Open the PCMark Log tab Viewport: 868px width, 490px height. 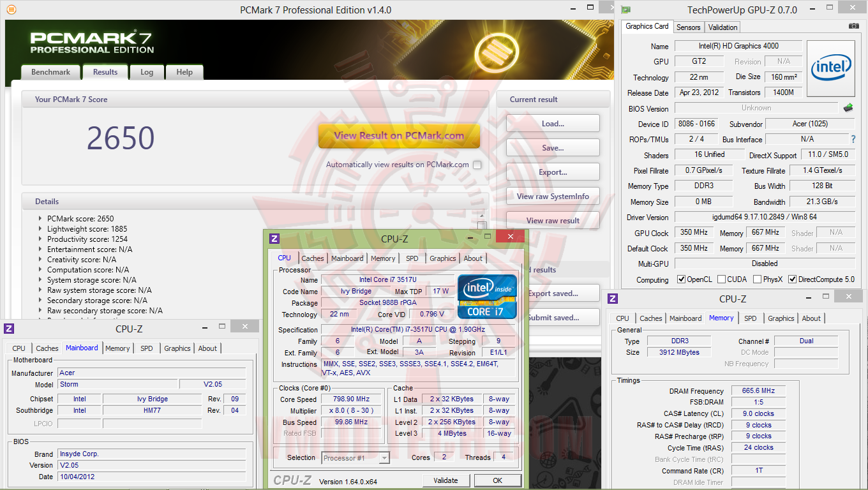point(147,72)
